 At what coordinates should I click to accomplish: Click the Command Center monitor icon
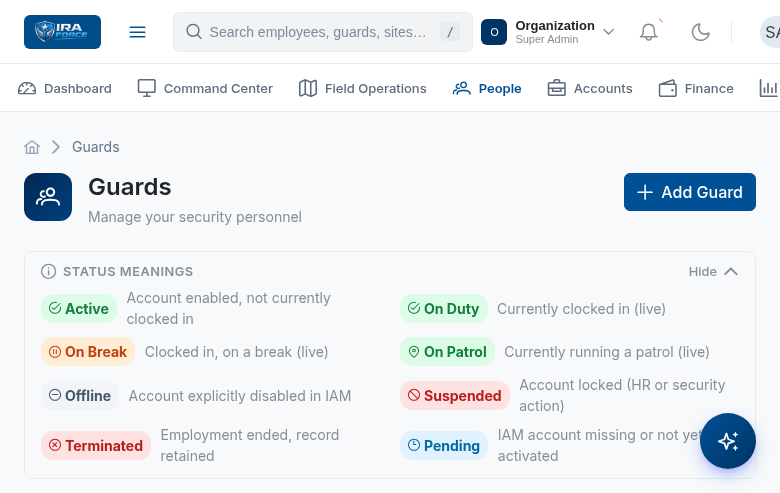147,88
